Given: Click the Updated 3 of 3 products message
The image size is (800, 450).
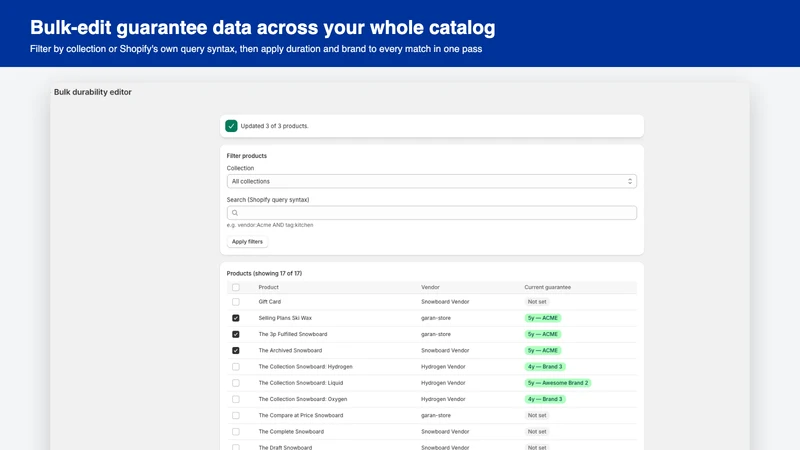Looking at the screenshot, I should pyautogui.click(x=274, y=126).
